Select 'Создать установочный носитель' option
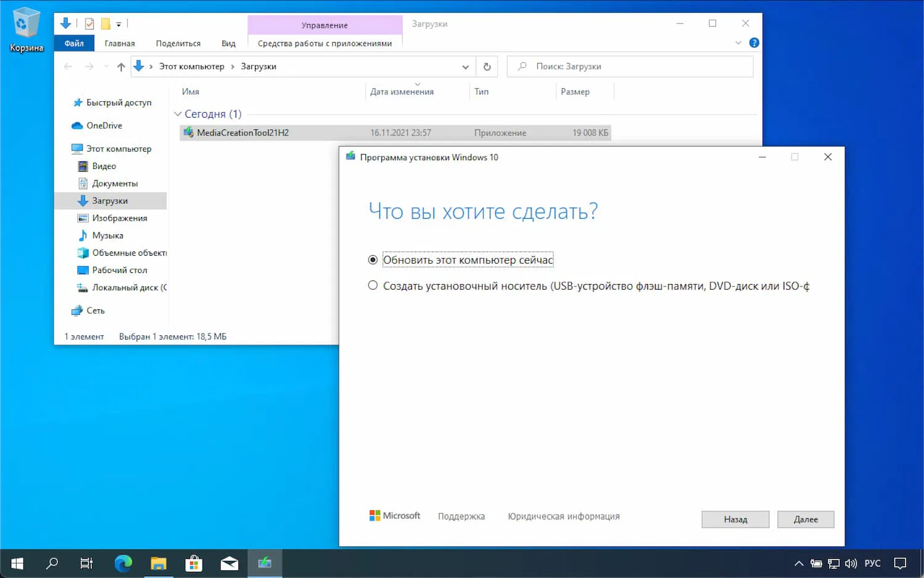924x578 pixels. pyautogui.click(x=373, y=285)
